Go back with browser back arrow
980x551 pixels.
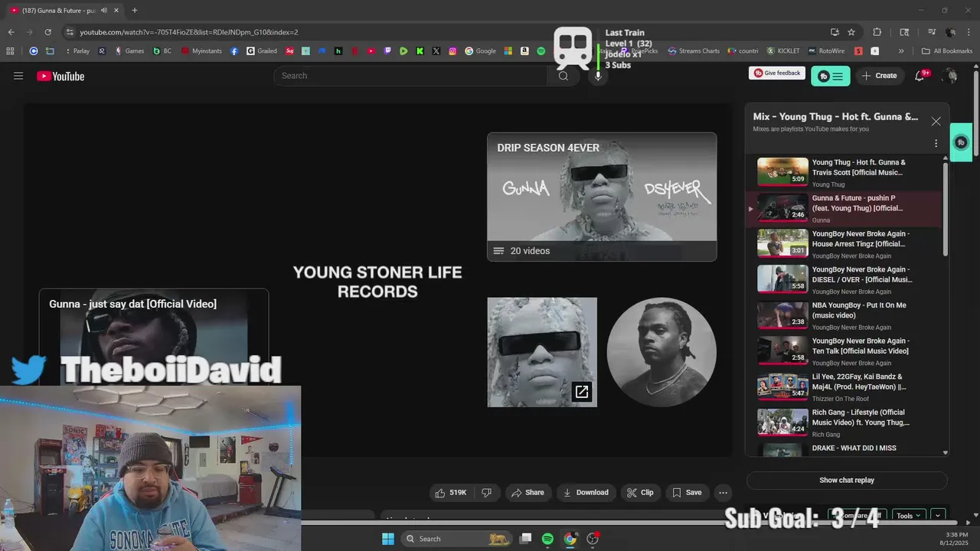(x=11, y=32)
